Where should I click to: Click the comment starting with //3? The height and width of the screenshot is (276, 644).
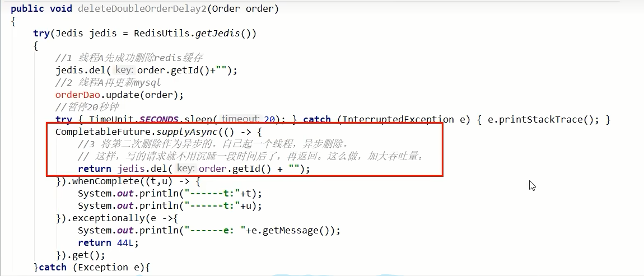click(x=213, y=144)
